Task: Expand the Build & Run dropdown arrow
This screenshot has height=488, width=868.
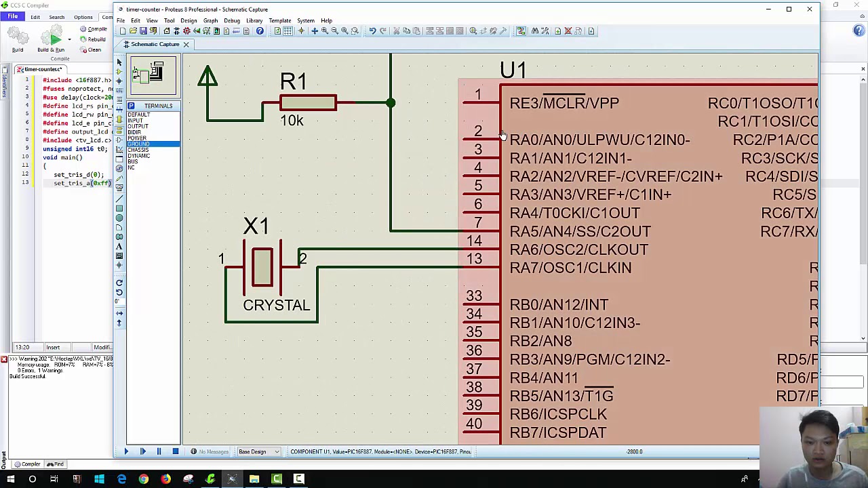Action: pyautogui.click(x=69, y=39)
